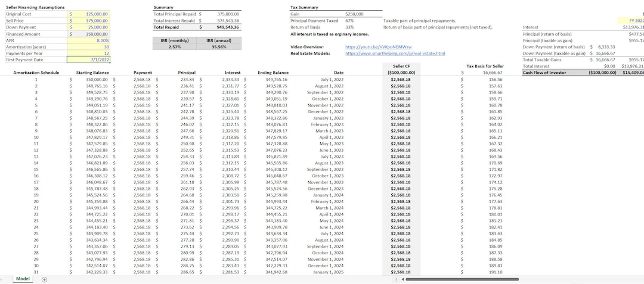Click the Interest cell 2,305.25 in row 18
The width and height of the screenshot is (644, 284).
230,189
